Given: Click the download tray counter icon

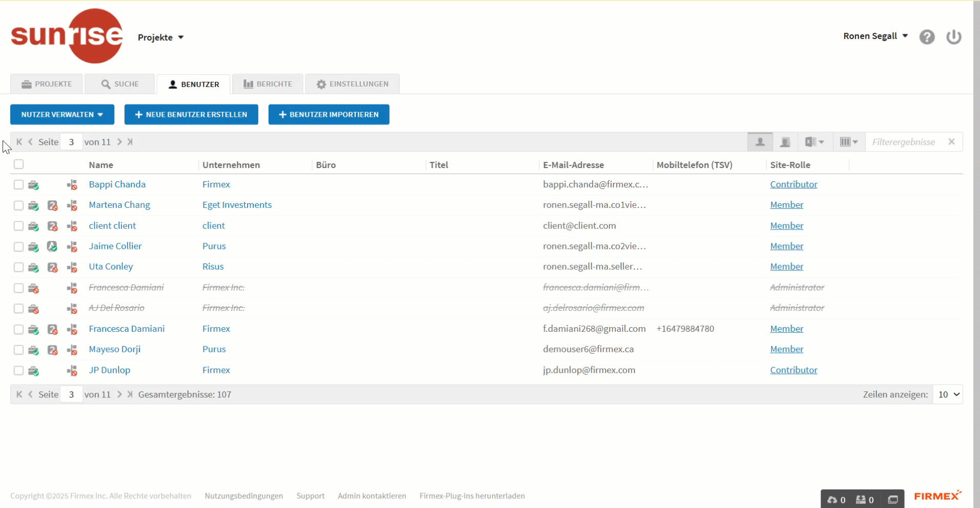Looking at the screenshot, I should [x=865, y=500].
